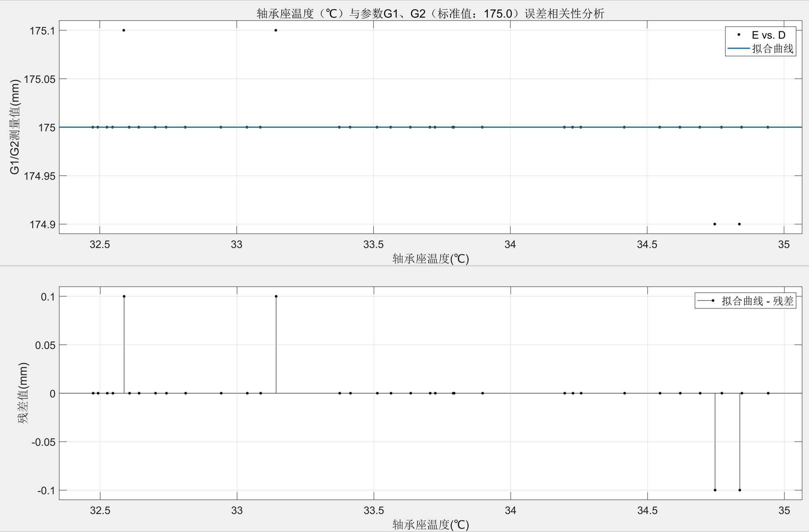Click the '175.05' tick label on upper y-axis
The width and height of the screenshot is (809, 532).
click(x=40, y=79)
